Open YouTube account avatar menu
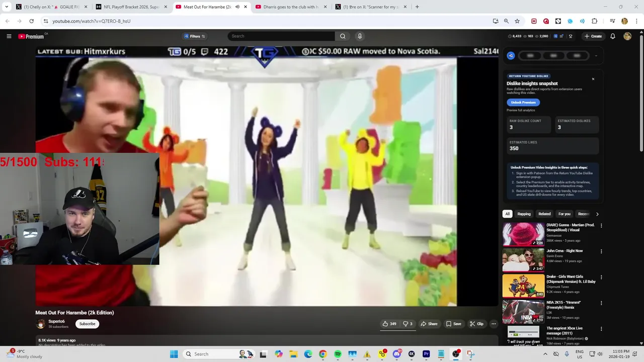Image resolution: width=644 pixels, height=362 pixels. coord(627,36)
